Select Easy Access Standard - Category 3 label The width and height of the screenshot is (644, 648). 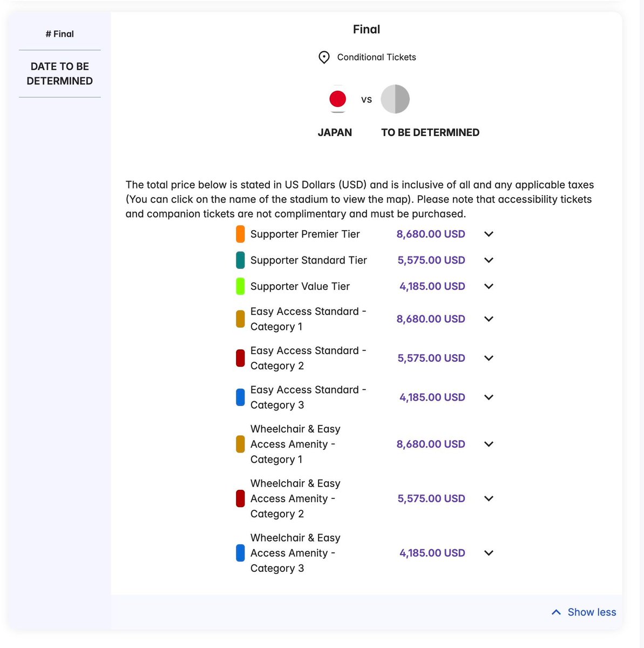coord(308,397)
